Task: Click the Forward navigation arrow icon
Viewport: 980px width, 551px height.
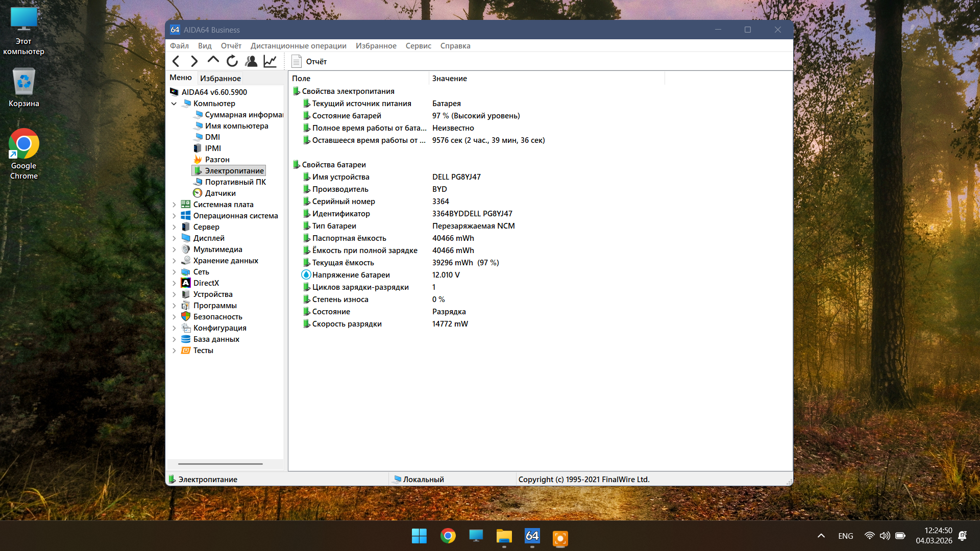Action: click(x=194, y=62)
